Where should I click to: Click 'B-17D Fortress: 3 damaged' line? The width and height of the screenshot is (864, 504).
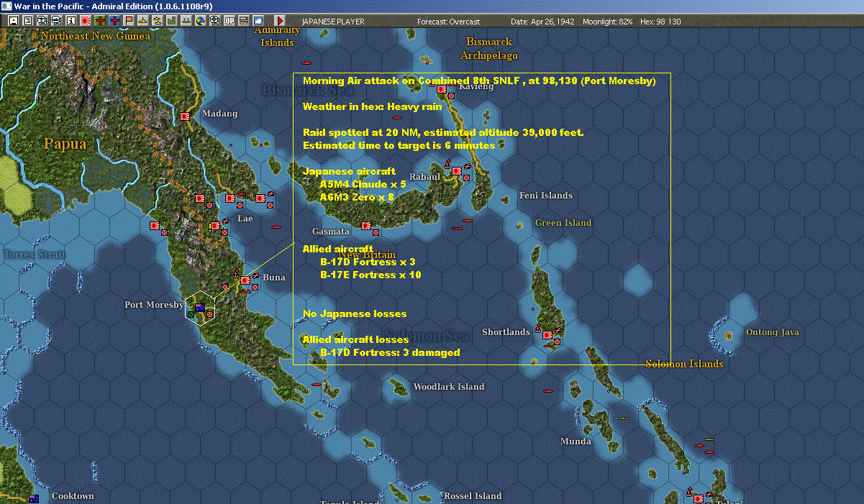[x=390, y=352]
